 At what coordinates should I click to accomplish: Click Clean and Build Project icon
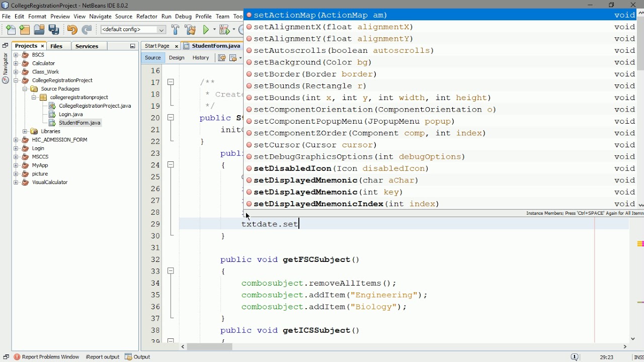[190, 30]
